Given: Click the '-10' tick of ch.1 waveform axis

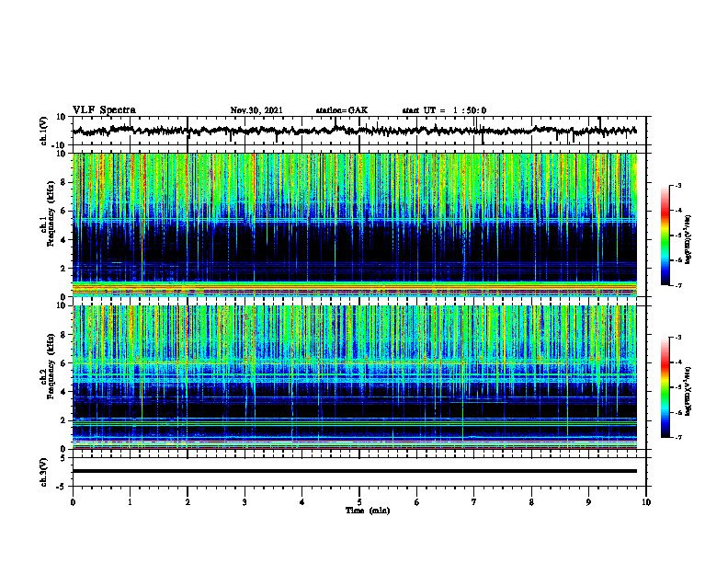Looking at the screenshot, I should tap(60, 145).
